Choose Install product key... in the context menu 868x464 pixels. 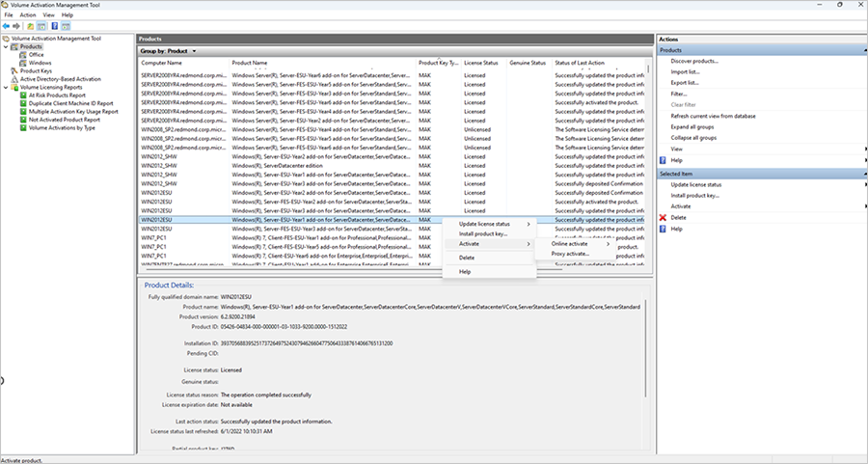[x=489, y=234]
